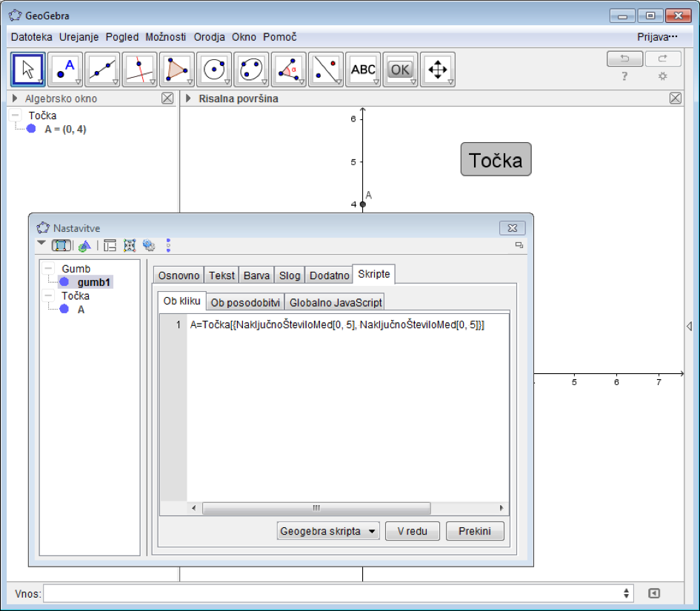Select the New Point tool
This screenshot has width=700, height=611.
point(65,70)
